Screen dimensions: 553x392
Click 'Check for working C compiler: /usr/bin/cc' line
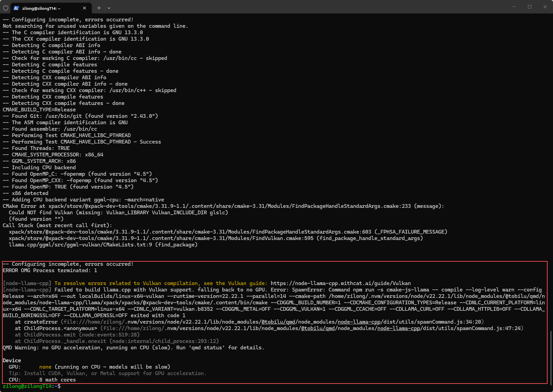click(85, 58)
